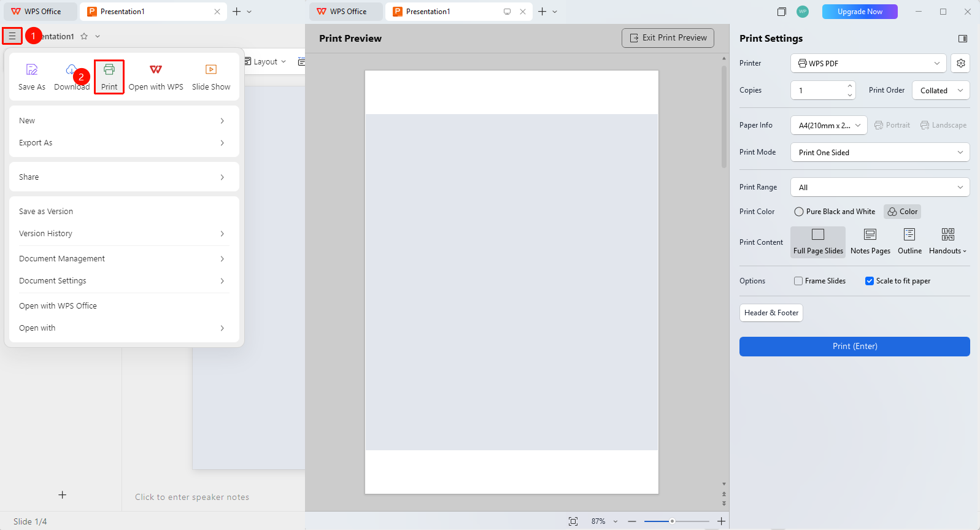Select Outline print content
Image resolution: width=980 pixels, height=530 pixels.
(x=909, y=242)
